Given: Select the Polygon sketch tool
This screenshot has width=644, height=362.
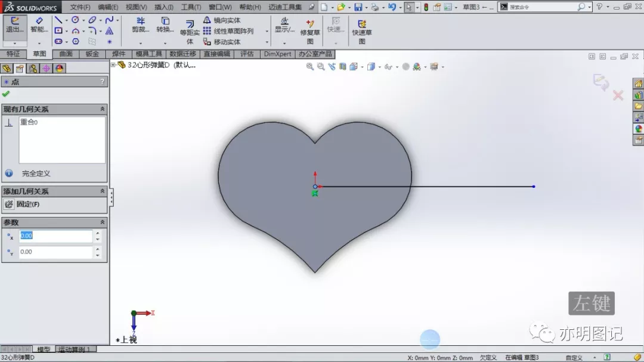Looking at the screenshot, I should [x=76, y=42].
